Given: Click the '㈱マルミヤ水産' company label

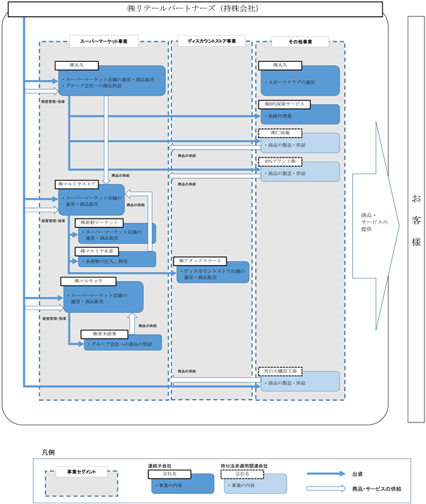Looking at the screenshot, I should (97, 251).
